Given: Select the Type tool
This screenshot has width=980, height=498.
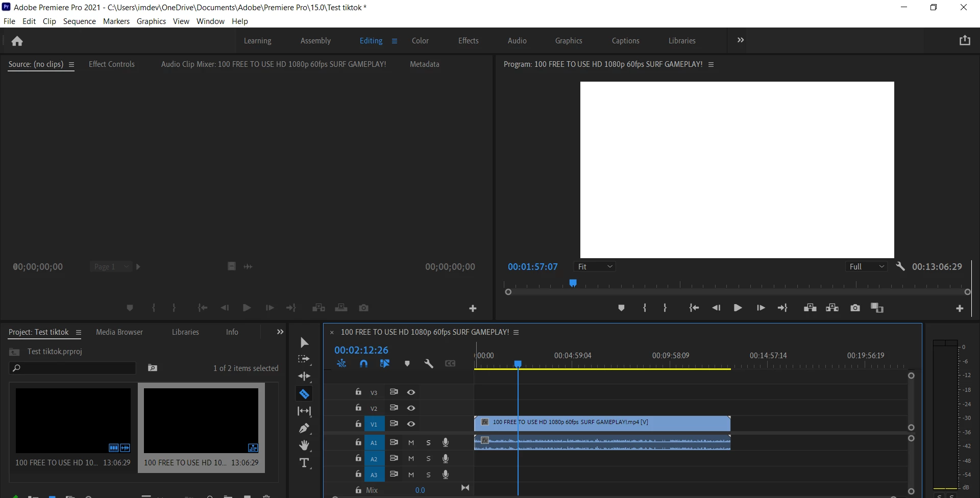Looking at the screenshot, I should click(304, 463).
